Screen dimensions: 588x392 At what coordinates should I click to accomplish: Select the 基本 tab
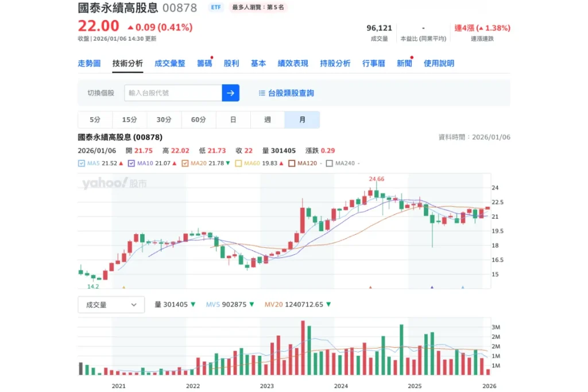coord(258,63)
